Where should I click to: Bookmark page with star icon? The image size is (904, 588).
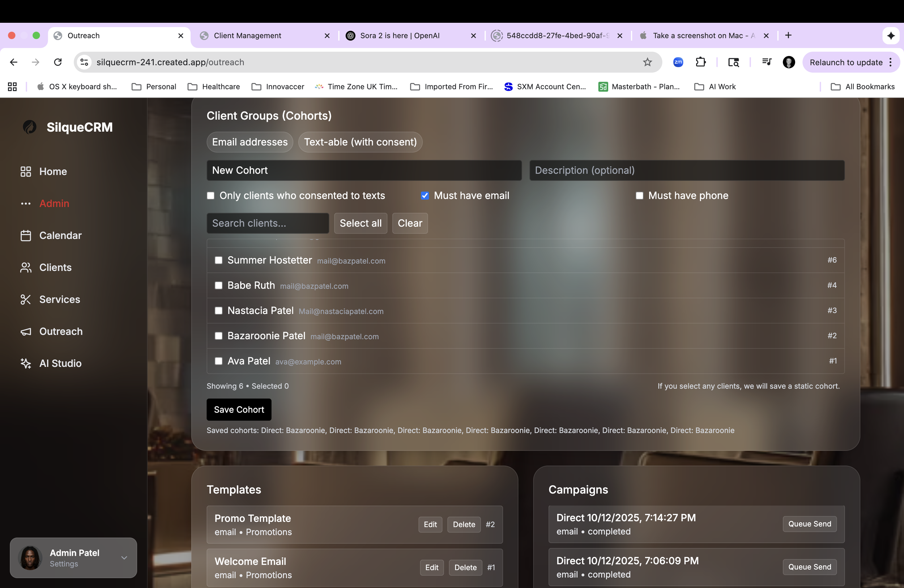coord(647,62)
